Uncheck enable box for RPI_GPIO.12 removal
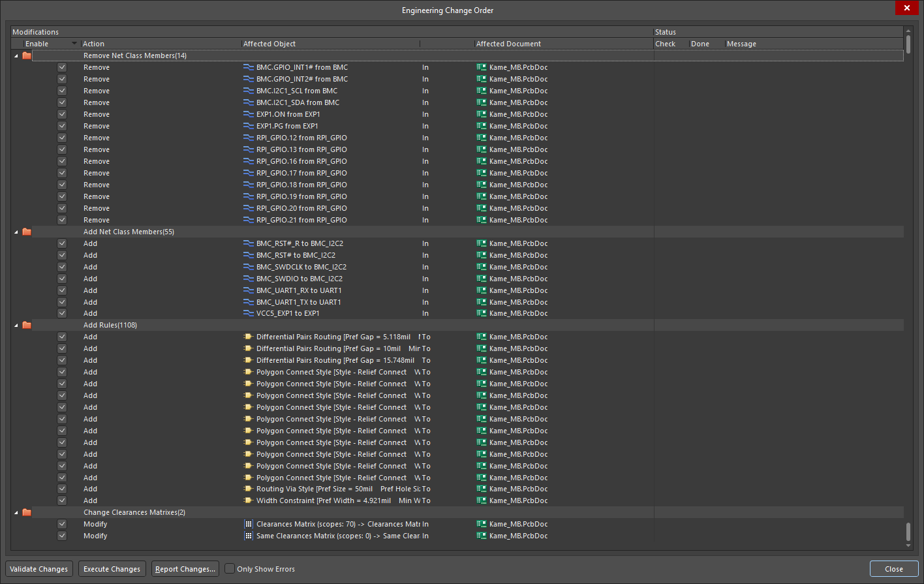 coord(62,138)
